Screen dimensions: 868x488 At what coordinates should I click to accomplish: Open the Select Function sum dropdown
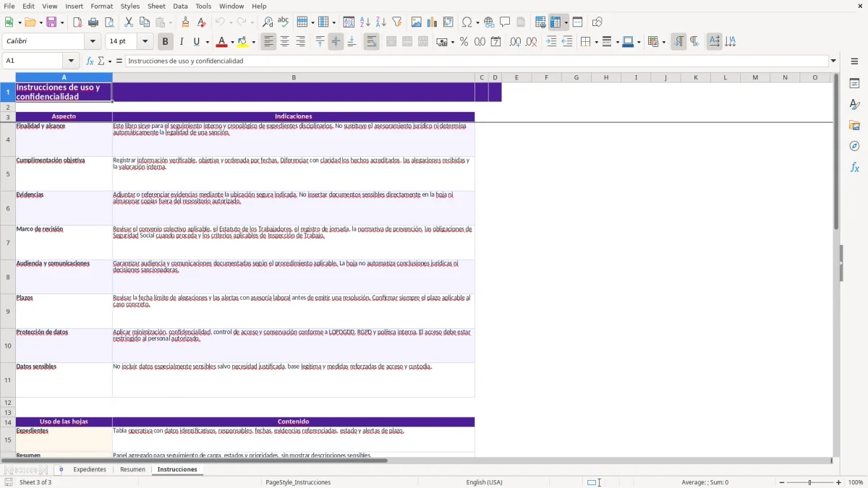pos(110,61)
